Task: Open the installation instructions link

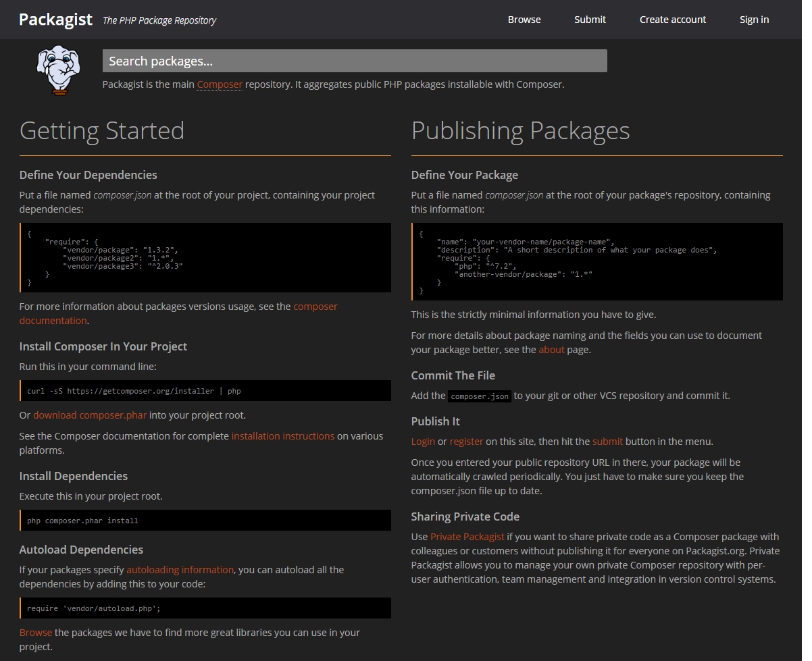Action: coord(283,436)
